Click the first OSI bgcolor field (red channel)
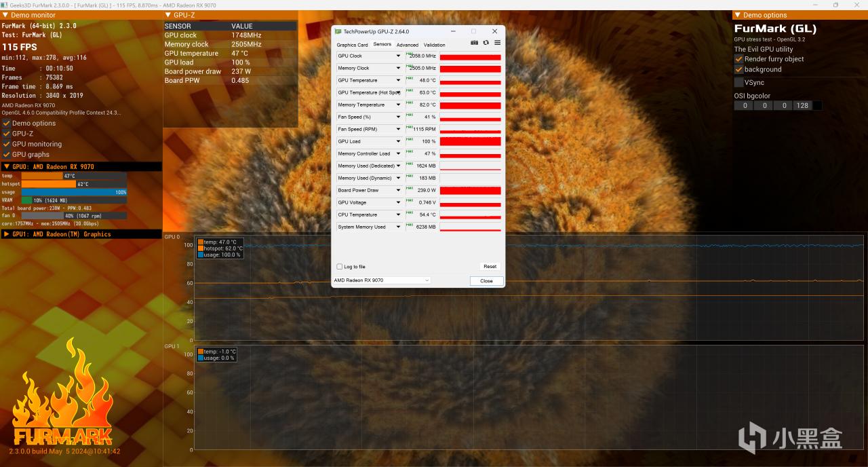 (744, 106)
